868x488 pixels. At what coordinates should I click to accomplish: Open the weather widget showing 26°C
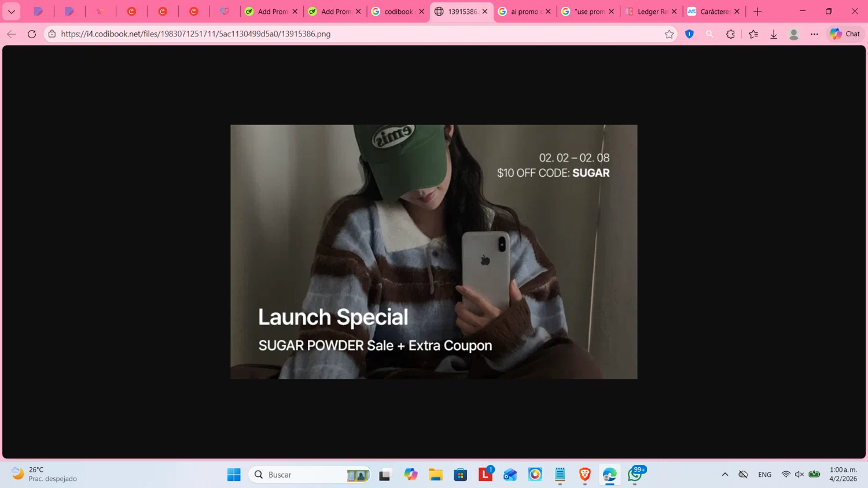tap(45, 474)
